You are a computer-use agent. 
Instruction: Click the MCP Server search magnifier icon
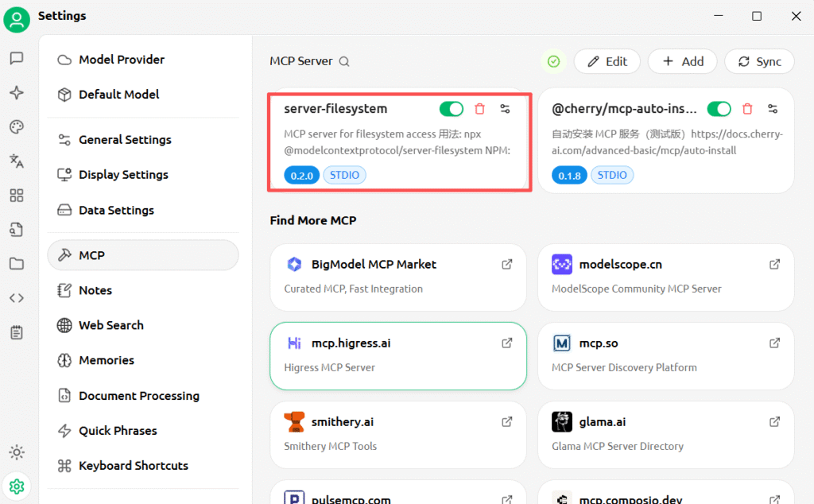coord(344,61)
